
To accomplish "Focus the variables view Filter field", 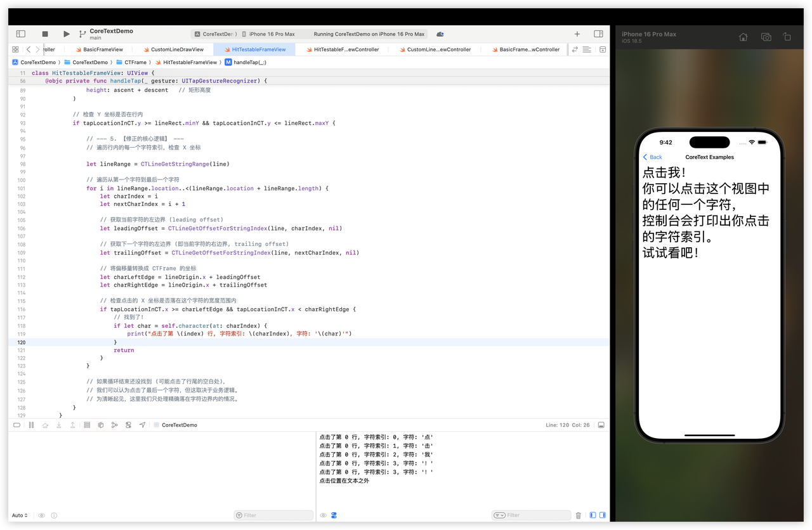I will pyautogui.click(x=273, y=515).
